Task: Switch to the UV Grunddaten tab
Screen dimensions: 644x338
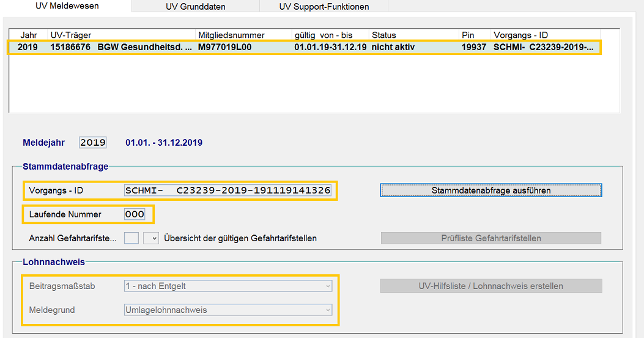Action: [x=195, y=7]
